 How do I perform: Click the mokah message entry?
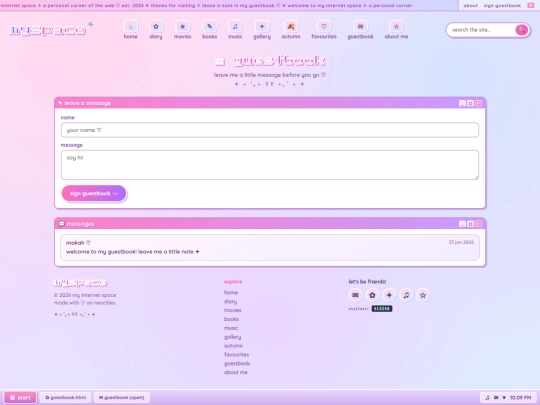pos(270,248)
